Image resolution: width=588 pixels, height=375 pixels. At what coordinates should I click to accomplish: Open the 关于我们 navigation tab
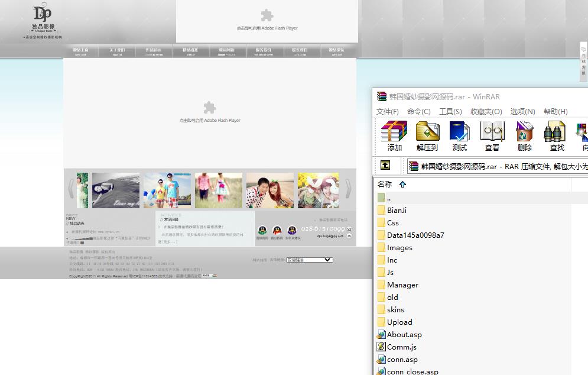pos(117,51)
